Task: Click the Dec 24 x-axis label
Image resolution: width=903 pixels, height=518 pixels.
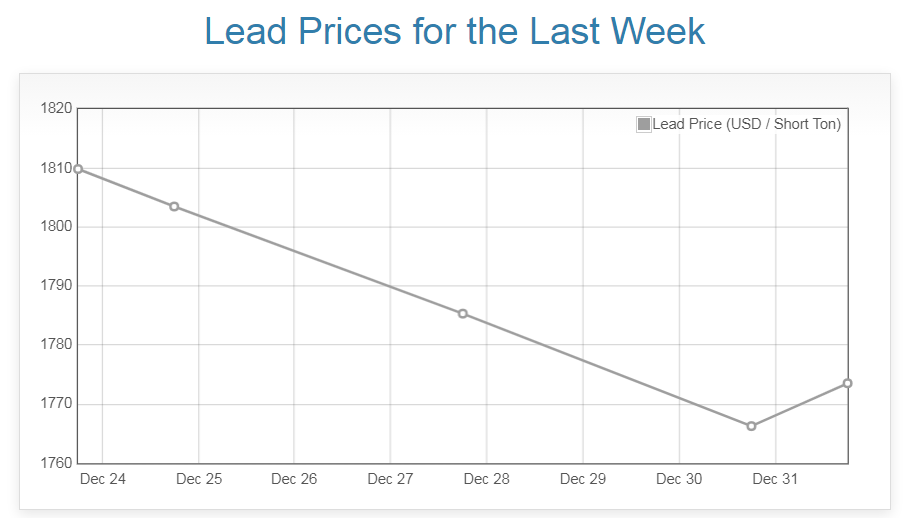Action: tap(103, 479)
